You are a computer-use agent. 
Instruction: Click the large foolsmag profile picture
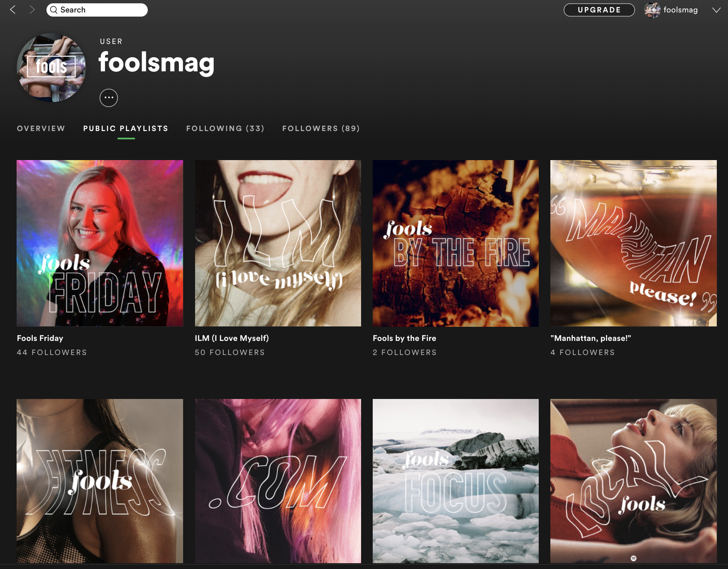coord(51,68)
